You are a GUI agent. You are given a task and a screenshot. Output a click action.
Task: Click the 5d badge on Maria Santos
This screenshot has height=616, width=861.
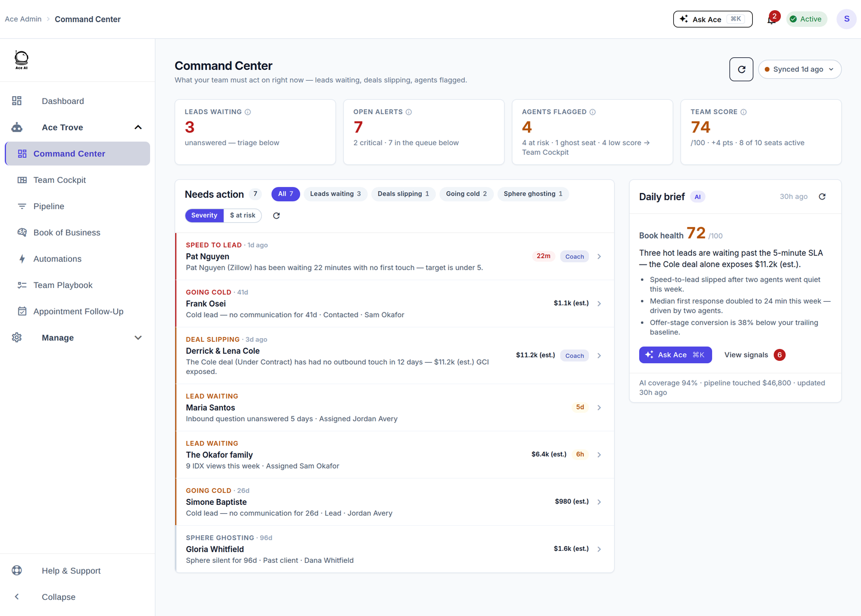point(580,407)
